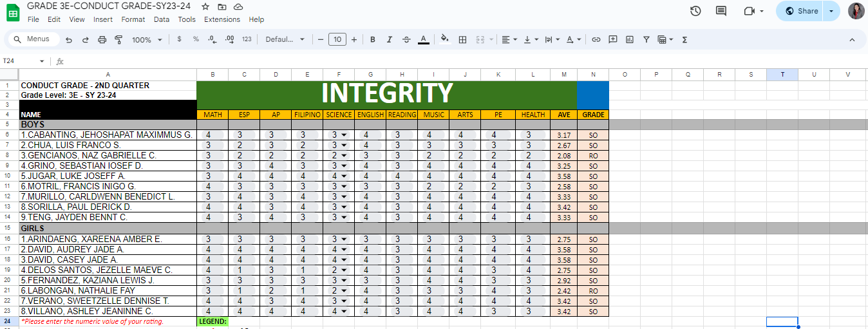Click the font size input field

point(337,40)
